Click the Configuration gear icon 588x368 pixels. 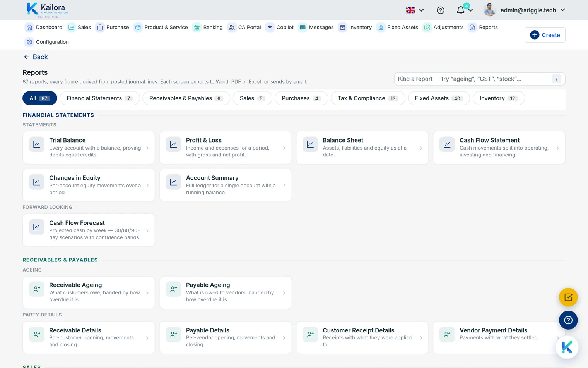[x=29, y=42]
